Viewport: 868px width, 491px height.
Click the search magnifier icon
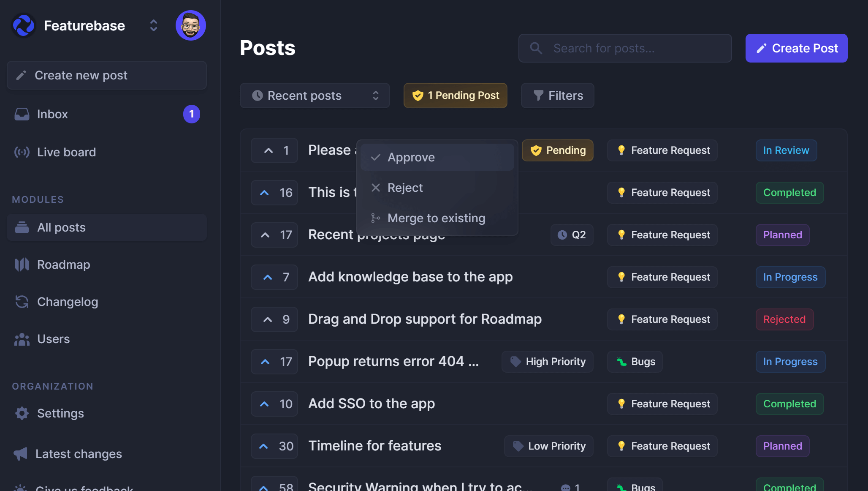(x=536, y=48)
